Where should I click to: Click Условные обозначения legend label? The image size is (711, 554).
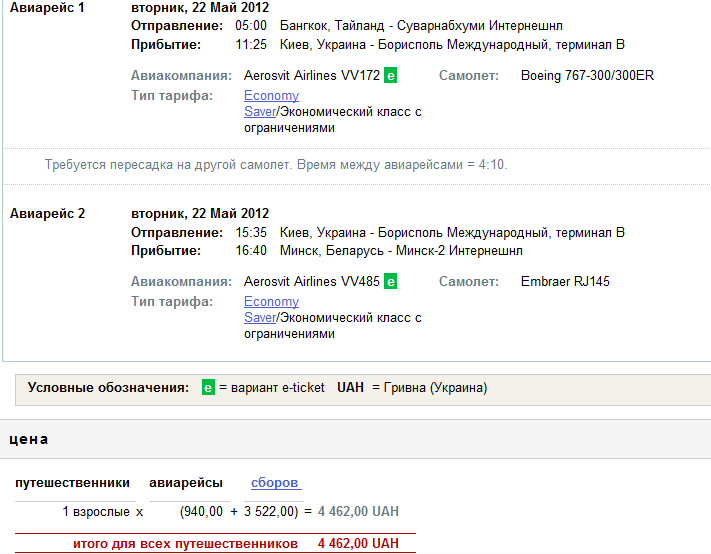108,388
